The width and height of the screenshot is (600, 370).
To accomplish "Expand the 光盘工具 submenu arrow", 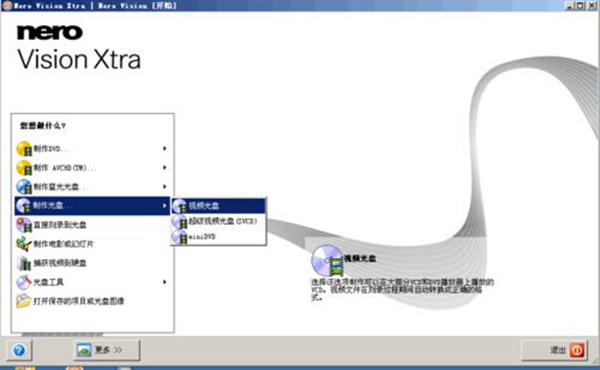I will point(165,282).
